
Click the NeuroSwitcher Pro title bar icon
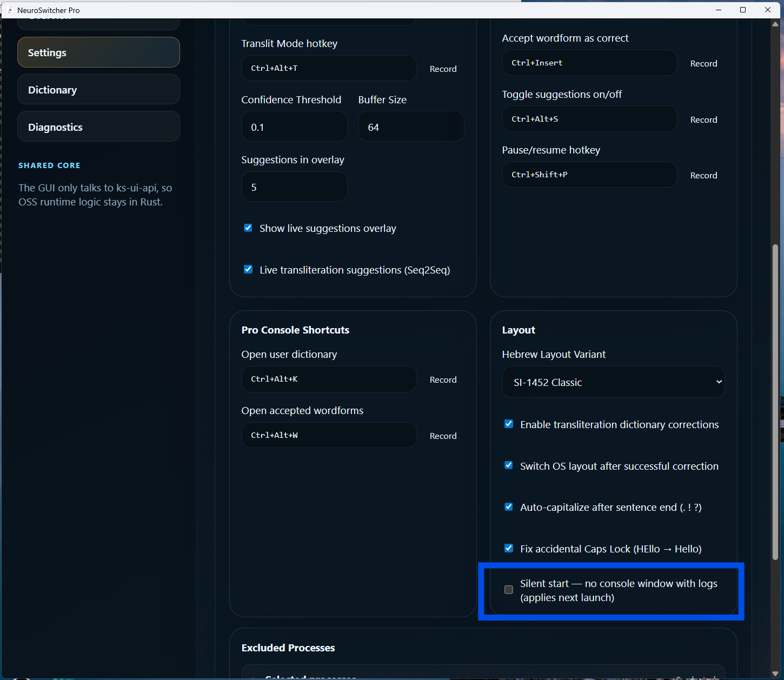coord(10,10)
